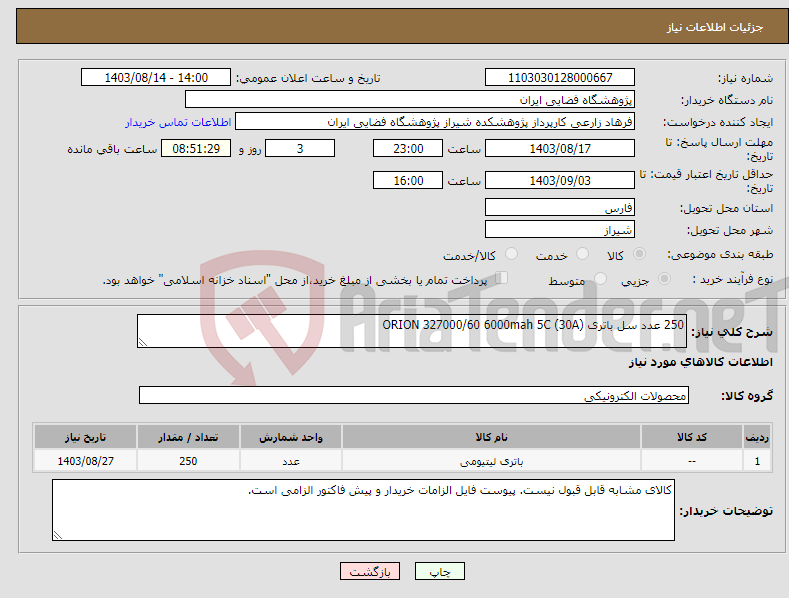Click the requester field فرهاد زارعی
The width and height of the screenshot is (789, 598).
pyautogui.click(x=435, y=122)
